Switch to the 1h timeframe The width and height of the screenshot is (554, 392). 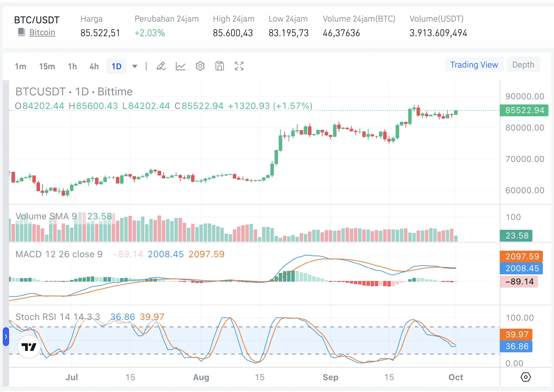click(72, 66)
